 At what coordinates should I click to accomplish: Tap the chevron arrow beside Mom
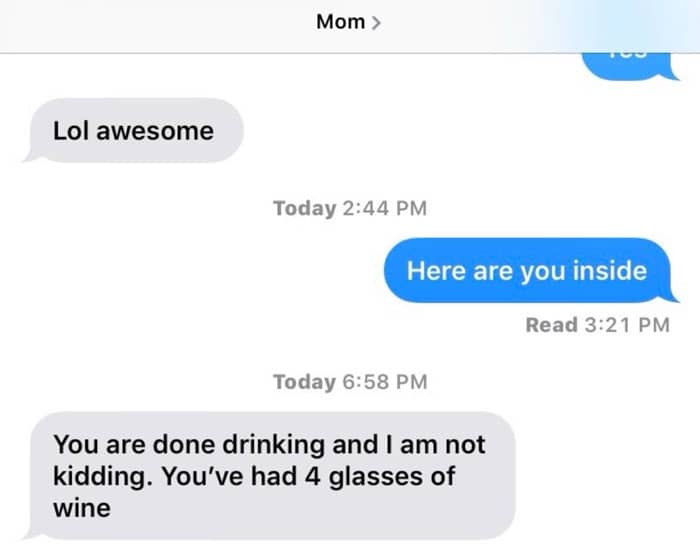tap(376, 22)
